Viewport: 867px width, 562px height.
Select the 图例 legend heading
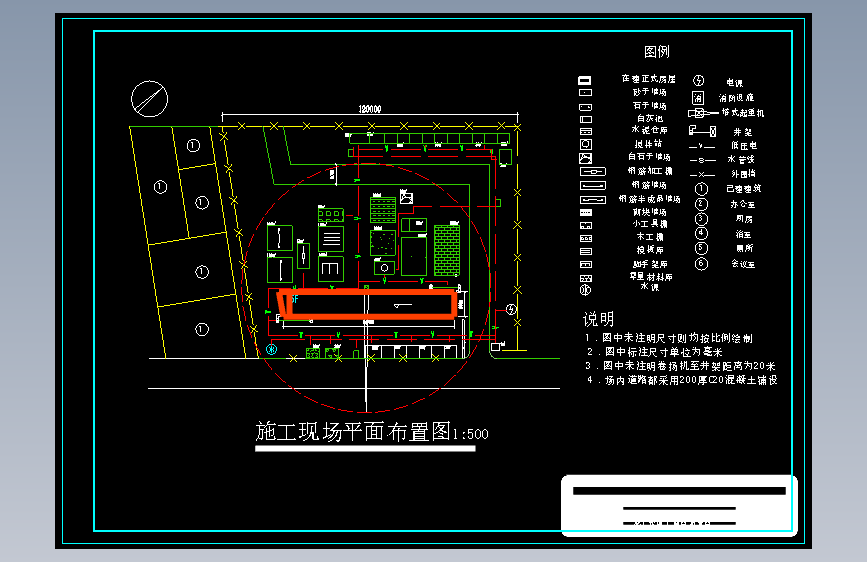657,51
